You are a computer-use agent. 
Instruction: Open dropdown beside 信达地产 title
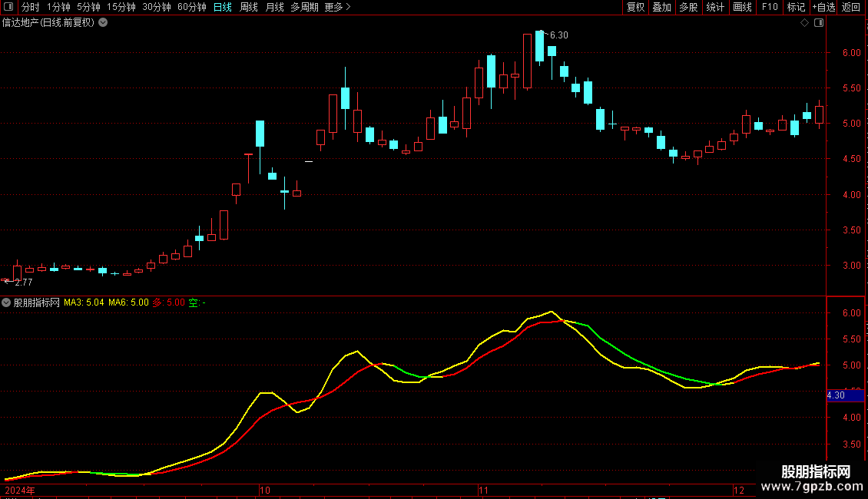[x=103, y=23]
